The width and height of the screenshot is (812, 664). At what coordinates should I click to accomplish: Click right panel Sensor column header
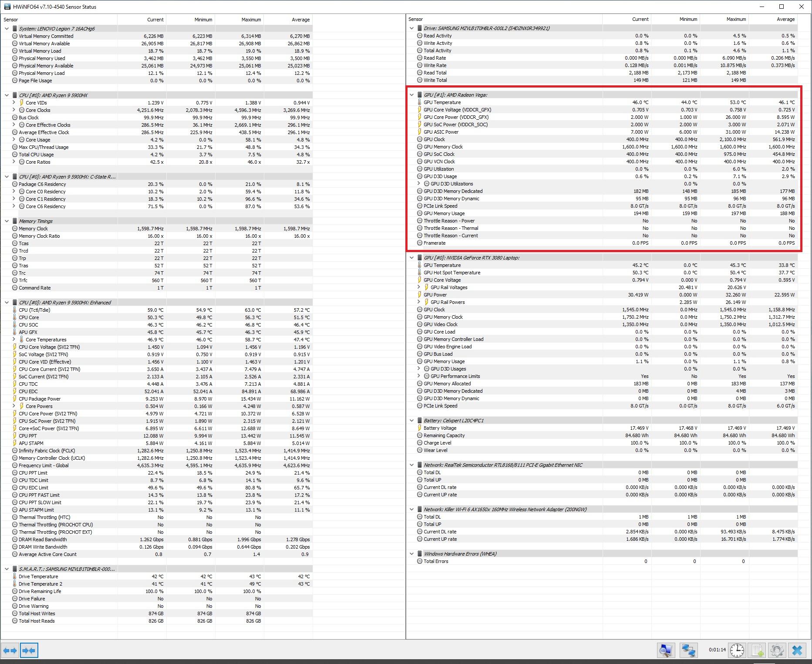[505, 19]
